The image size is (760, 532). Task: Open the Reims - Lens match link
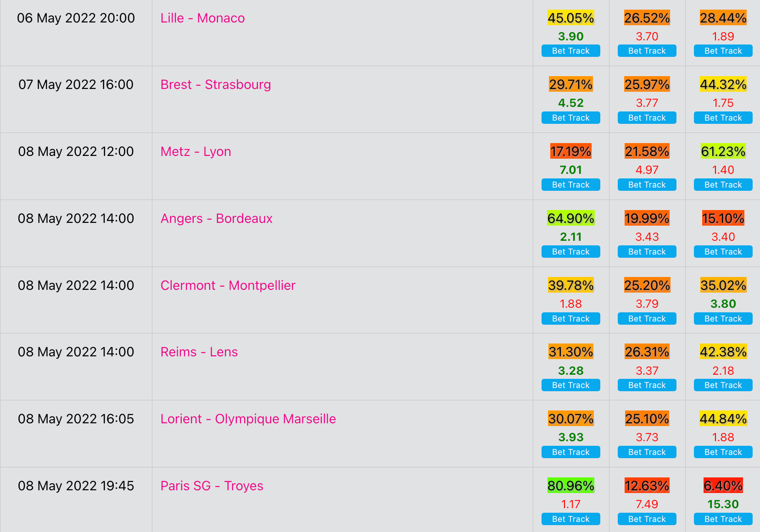click(199, 352)
